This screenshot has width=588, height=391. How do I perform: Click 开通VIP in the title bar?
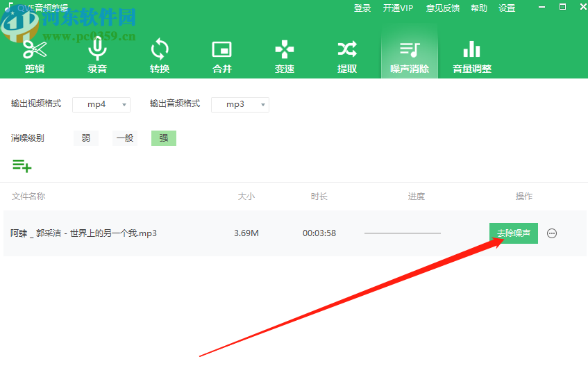398,8
